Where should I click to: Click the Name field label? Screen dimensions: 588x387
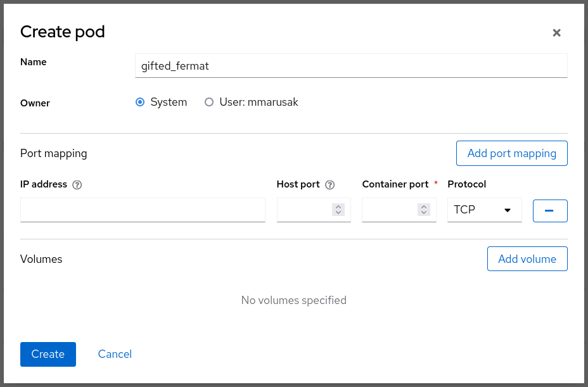click(34, 62)
